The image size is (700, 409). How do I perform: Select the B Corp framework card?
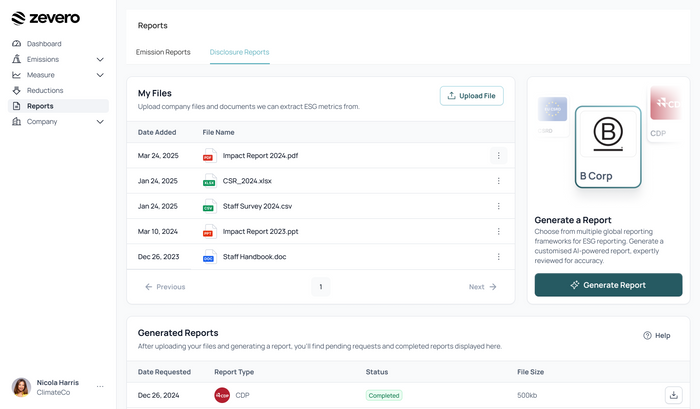tap(608, 147)
